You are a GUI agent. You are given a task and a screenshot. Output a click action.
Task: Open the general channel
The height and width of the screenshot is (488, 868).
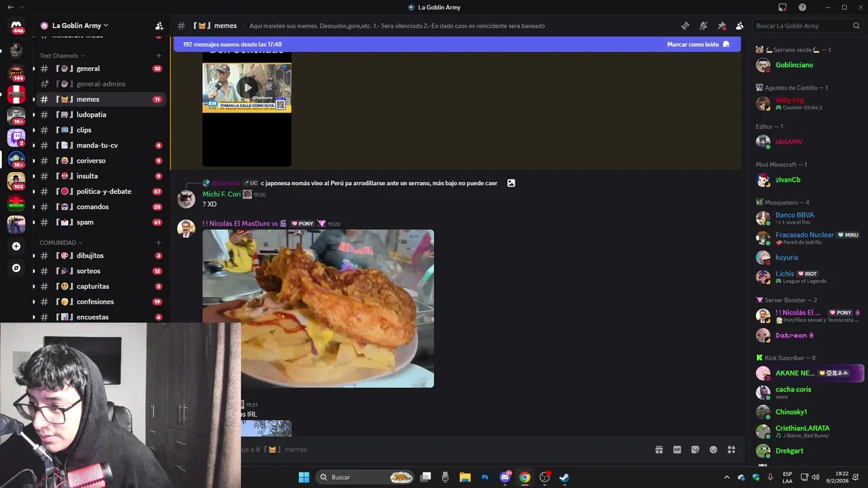[x=100, y=68]
